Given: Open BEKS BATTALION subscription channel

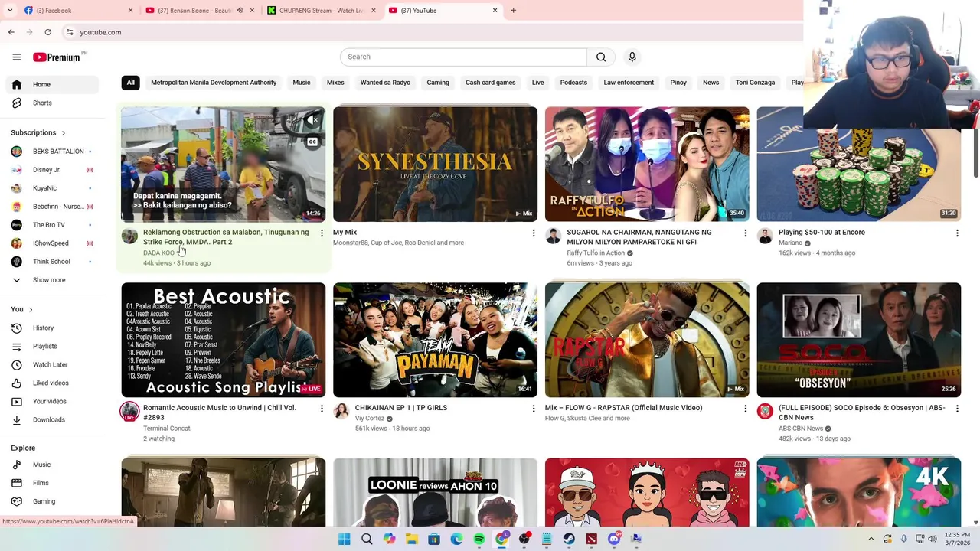Looking at the screenshot, I should click(x=54, y=152).
